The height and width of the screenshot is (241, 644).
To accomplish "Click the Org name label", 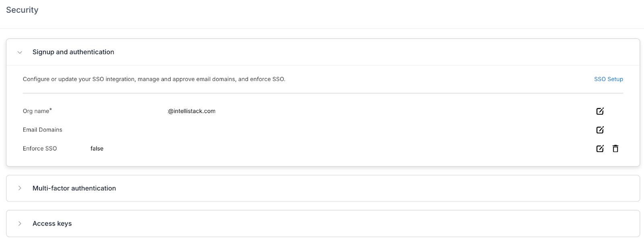I will (36, 111).
